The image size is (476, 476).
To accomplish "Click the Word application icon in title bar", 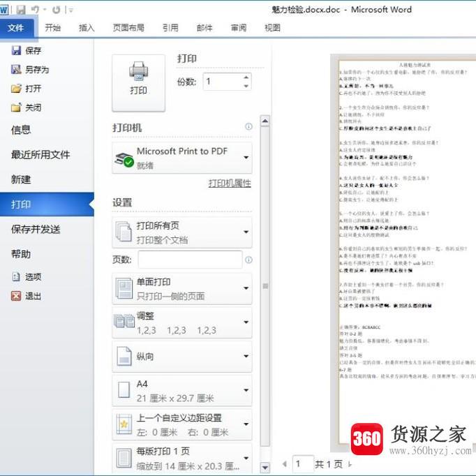I will 4,10.
